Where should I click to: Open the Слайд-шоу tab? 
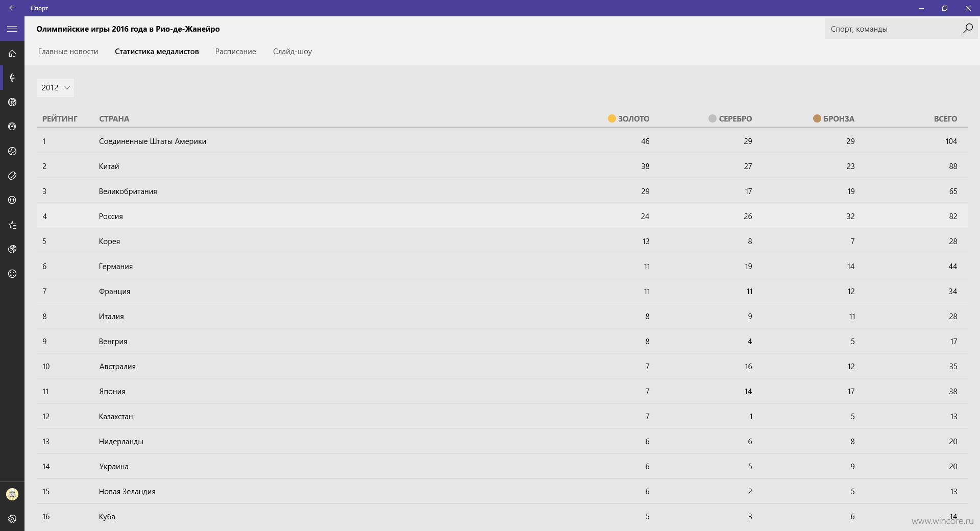click(292, 52)
